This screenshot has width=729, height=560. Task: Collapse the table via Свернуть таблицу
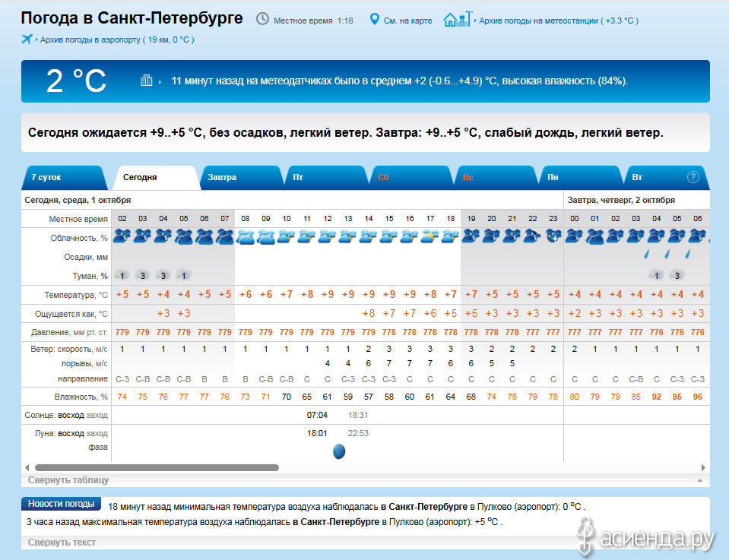pos(68,480)
